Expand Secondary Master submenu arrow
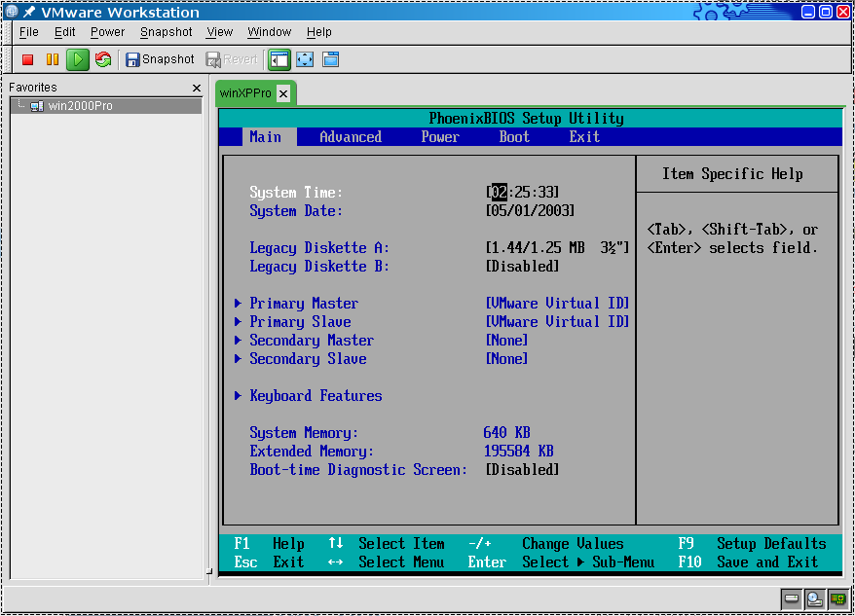 coord(238,341)
